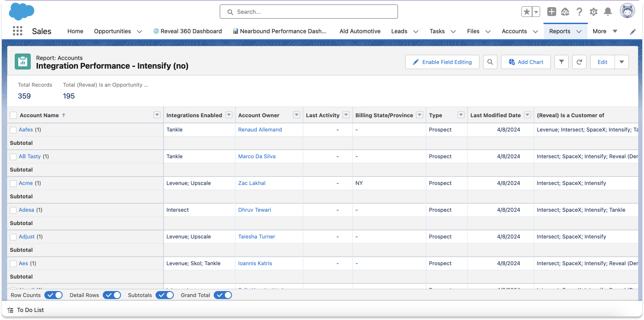644x320 pixels.
Task: Open Last Modified Date column menu
Action: pyautogui.click(x=527, y=115)
